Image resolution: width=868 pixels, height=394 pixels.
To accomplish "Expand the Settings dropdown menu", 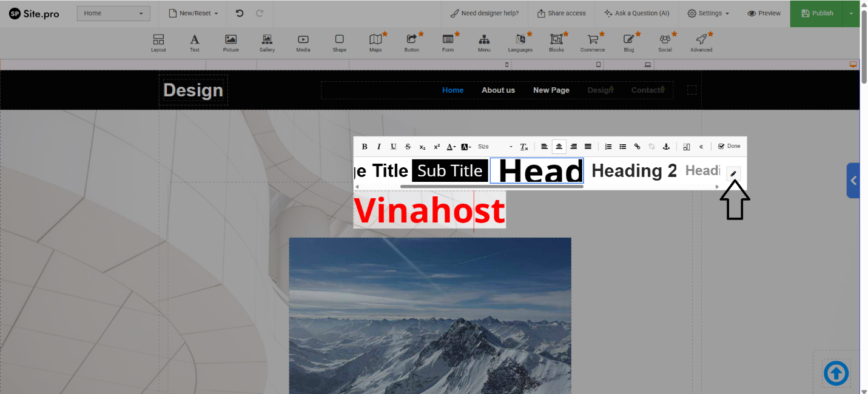I will 708,13.
